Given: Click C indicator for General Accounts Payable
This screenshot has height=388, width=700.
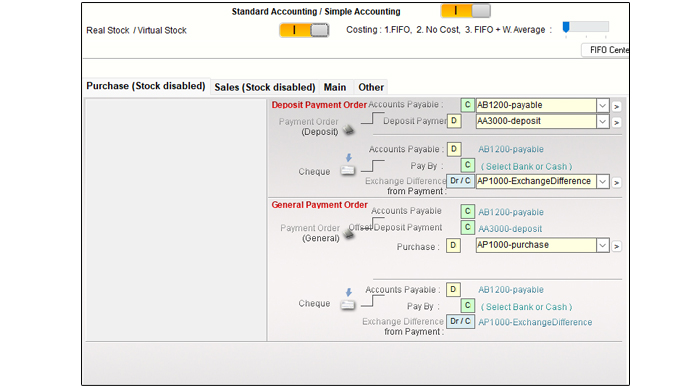Looking at the screenshot, I should click(x=467, y=211).
